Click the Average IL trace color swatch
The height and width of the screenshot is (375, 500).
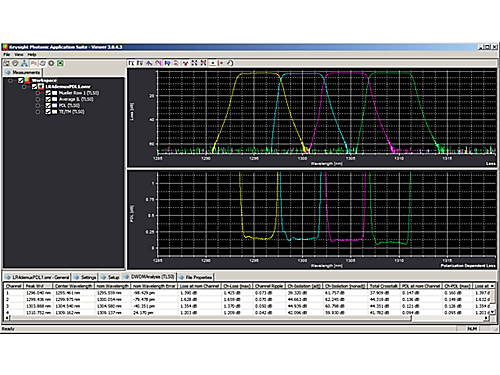coord(55,99)
